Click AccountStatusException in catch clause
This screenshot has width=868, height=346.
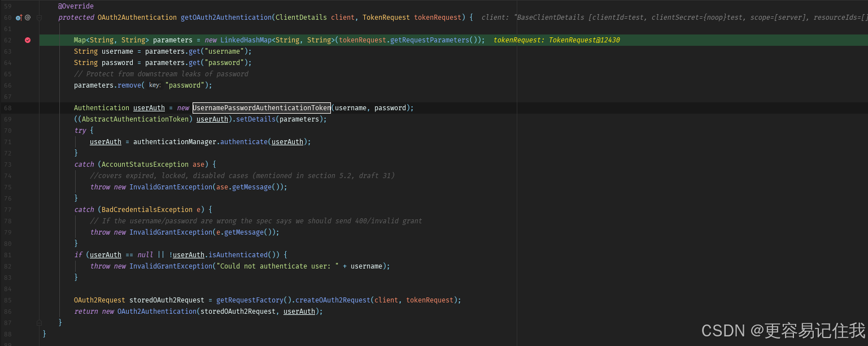(145, 165)
